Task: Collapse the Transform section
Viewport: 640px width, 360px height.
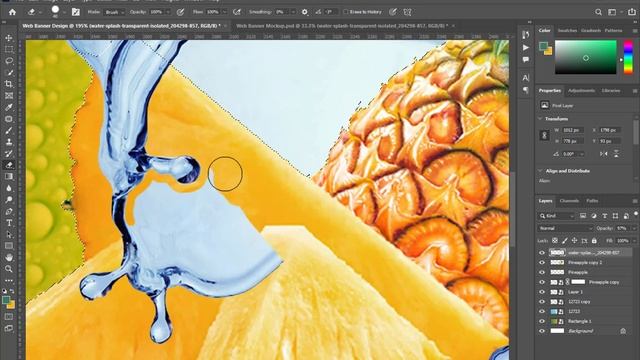Action: 540,119
